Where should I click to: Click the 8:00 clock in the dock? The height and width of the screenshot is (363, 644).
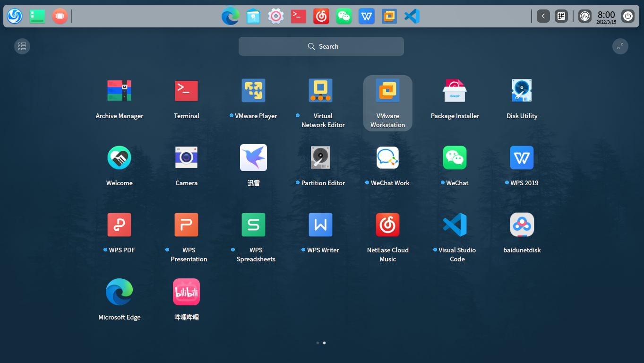click(606, 17)
